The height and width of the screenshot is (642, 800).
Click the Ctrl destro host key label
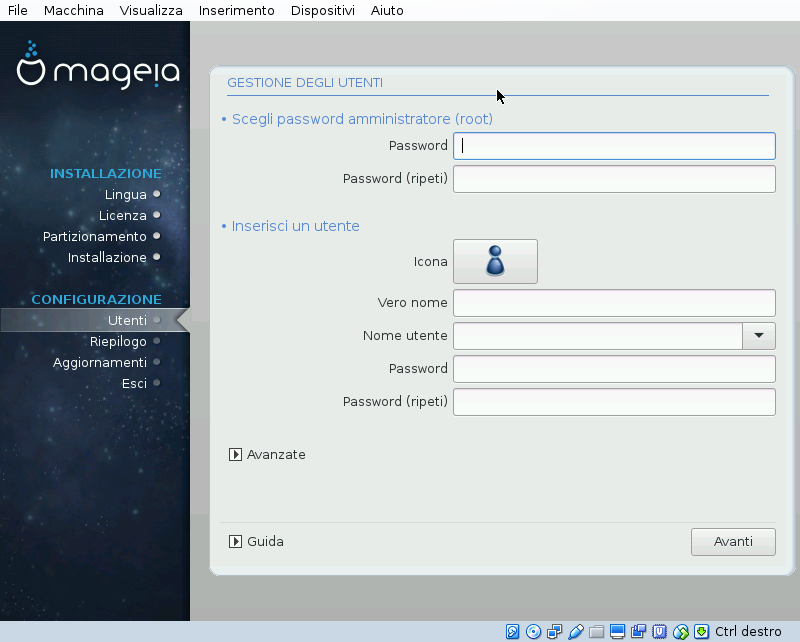(x=748, y=632)
